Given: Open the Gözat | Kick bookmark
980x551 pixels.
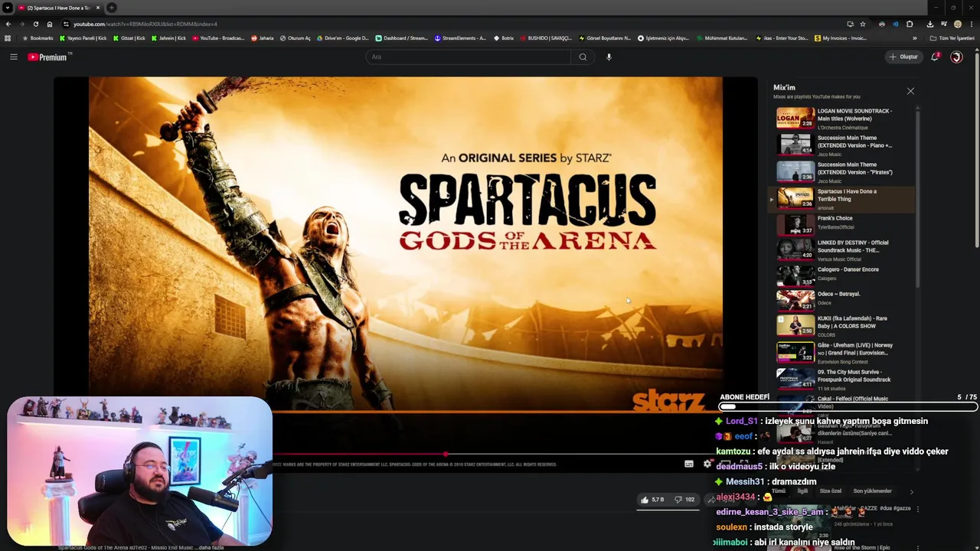Looking at the screenshot, I should 129,37.
